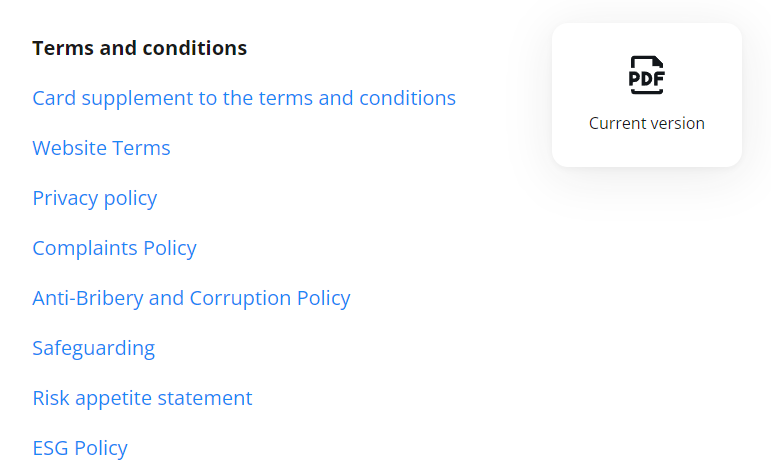Click the Current version label text
The height and width of the screenshot is (475, 771).
646,124
